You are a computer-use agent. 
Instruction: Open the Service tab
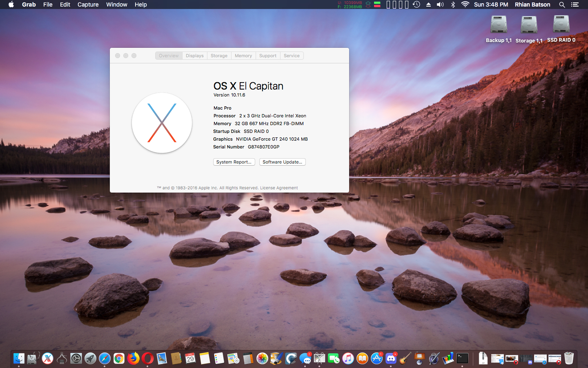pyautogui.click(x=292, y=56)
